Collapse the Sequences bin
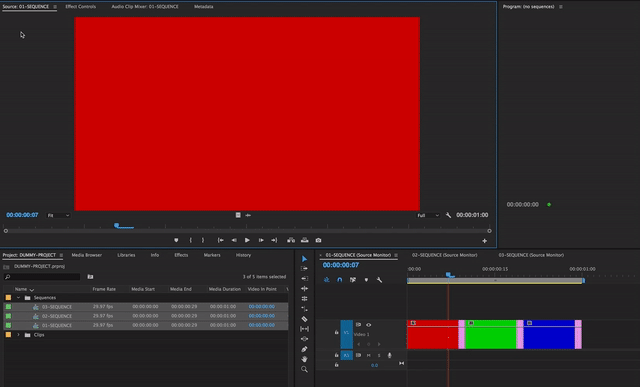 click(x=18, y=298)
